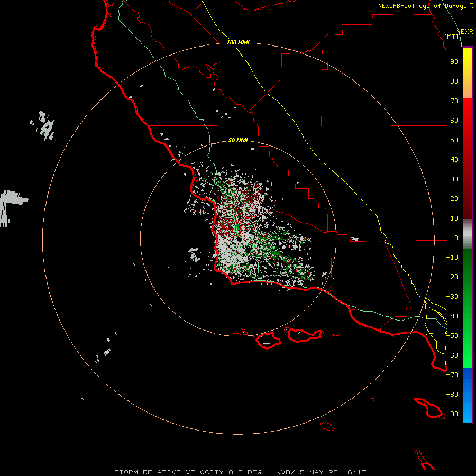Viewport: 476px width, 476px height.
Task: Click the -80 scale value
Action: pyautogui.click(x=452, y=395)
